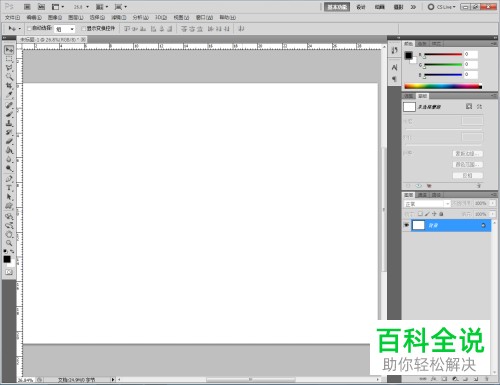Screen dimensions: 500x385
Task: Open the Edit menu
Action: (34, 17)
